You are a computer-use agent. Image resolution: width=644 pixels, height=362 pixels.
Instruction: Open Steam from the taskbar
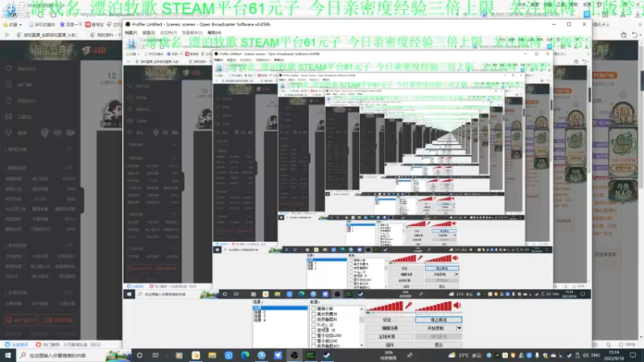tap(328, 356)
